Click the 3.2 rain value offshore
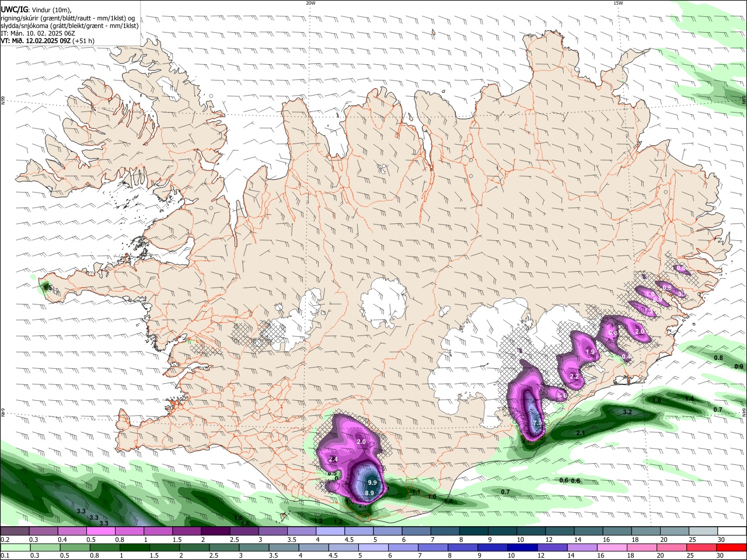The width and height of the screenshot is (747, 560). 627,412
